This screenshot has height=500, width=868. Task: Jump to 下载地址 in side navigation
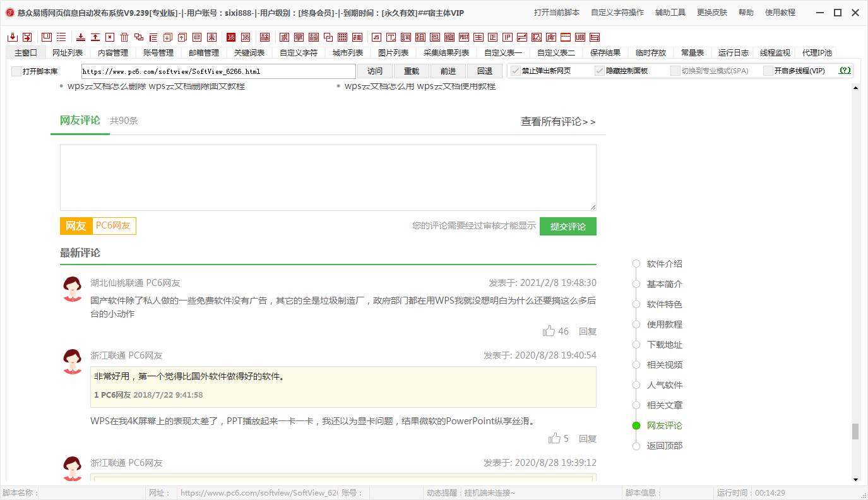coord(665,345)
